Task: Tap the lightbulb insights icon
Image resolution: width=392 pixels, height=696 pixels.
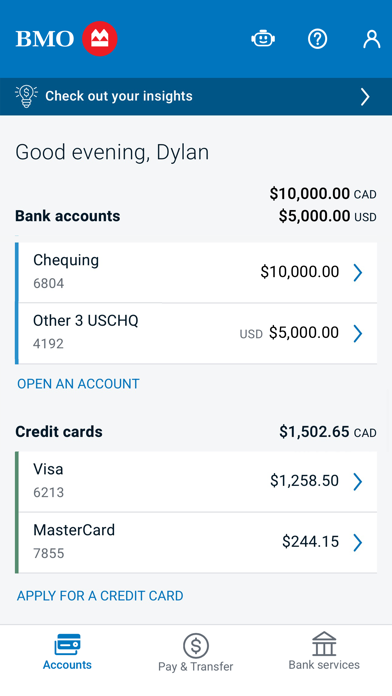Action: pyautogui.click(x=26, y=96)
